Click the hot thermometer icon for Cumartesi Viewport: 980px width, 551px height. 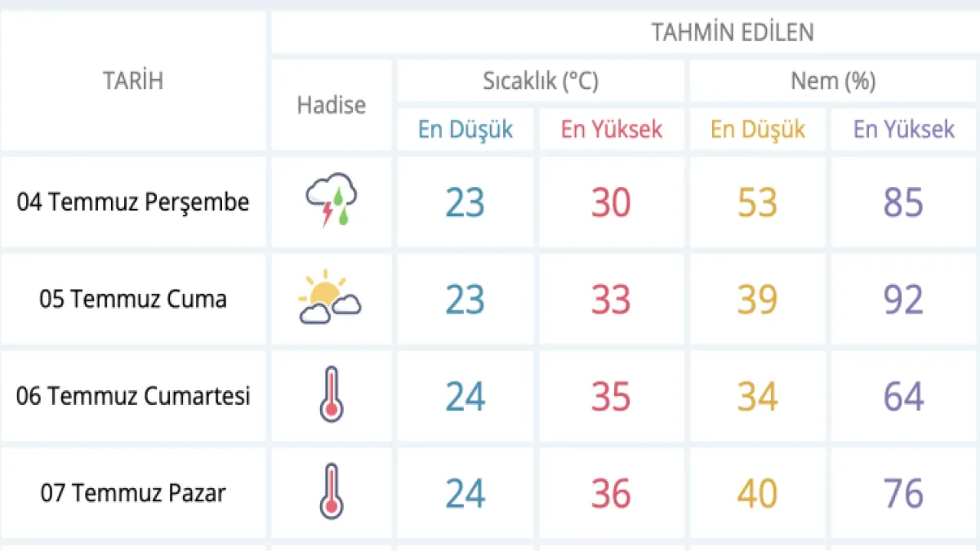coord(331,395)
